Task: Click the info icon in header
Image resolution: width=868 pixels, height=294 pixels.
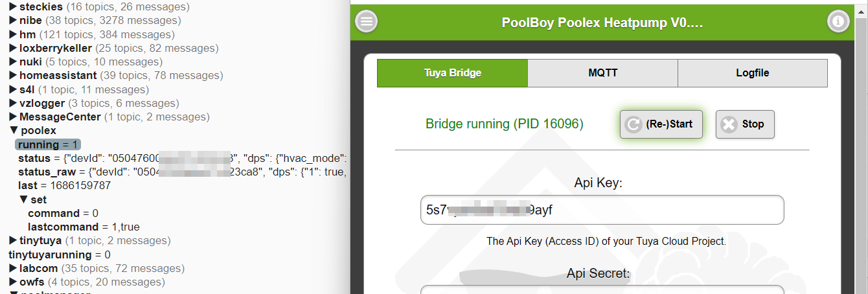Action: (x=838, y=22)
